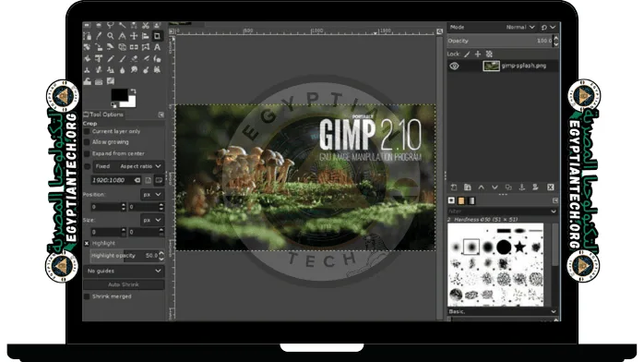
Task: Expand the brush filter tag dropdown
Action: click(x=554, y=211)
